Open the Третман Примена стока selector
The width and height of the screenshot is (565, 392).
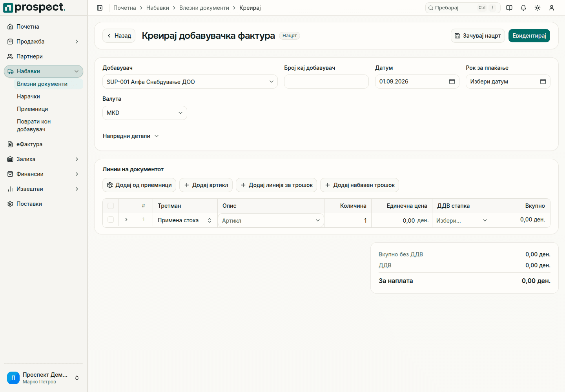tap(185, 220)
